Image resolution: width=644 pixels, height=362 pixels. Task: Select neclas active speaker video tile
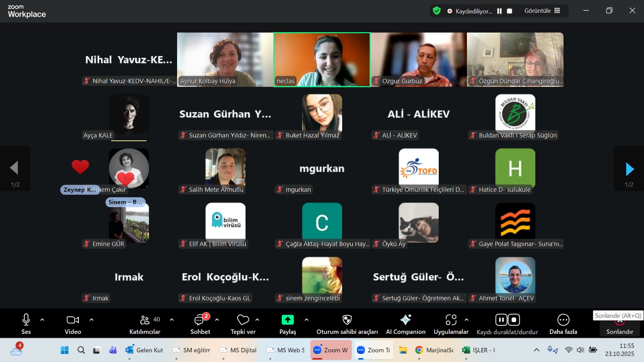tap(322, 60)
